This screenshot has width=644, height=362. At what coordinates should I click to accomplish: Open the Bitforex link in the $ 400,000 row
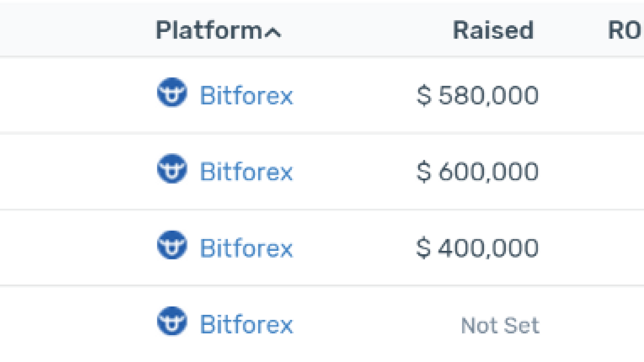[246, 248]
